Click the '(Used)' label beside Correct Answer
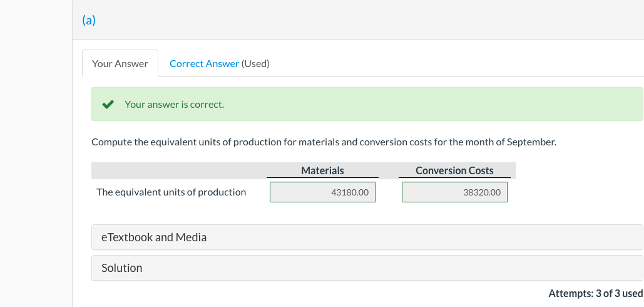 pyautogui.click(x=255, y=64)
